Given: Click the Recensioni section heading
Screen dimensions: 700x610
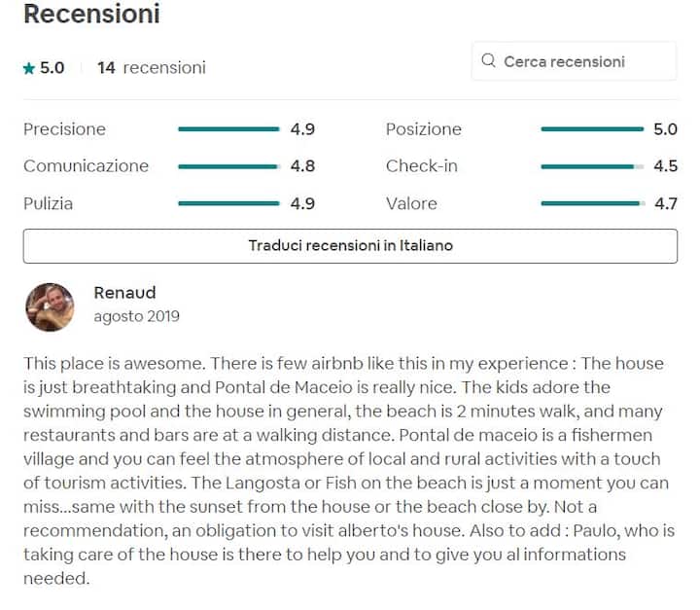Looking at the screenshot, I should [x=91, y=15].
